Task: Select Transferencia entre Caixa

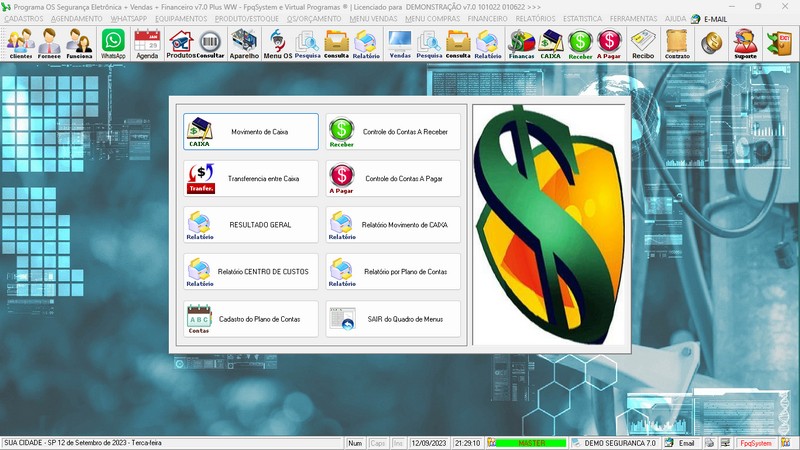Action: [x=251, y=178]
